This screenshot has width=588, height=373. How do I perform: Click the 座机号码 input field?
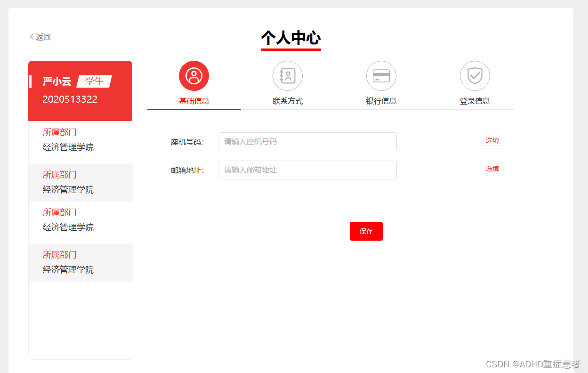pyautogui.click(x=307, y=142)
